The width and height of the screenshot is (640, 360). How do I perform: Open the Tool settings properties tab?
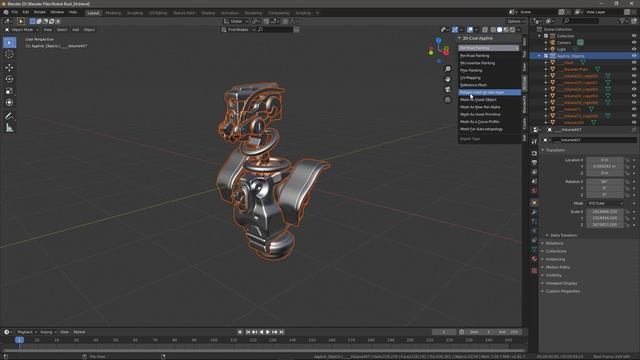pyautogui.click(x=534, y=141)
